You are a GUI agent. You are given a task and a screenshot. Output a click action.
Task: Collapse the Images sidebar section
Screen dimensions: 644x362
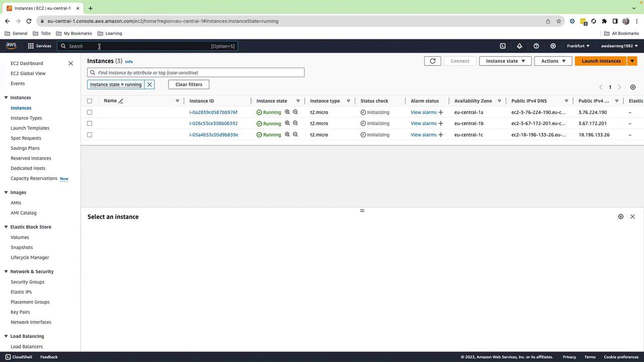[6, 193]
